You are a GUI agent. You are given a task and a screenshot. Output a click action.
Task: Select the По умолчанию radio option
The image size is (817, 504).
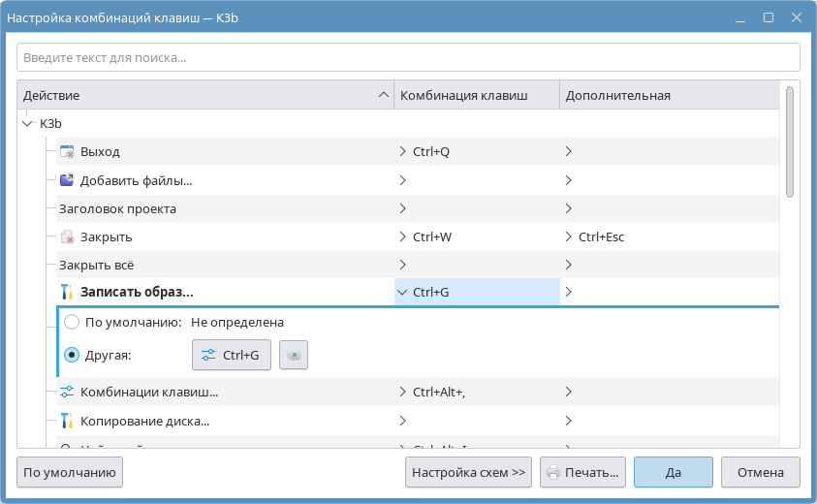(x=72, y=322)
